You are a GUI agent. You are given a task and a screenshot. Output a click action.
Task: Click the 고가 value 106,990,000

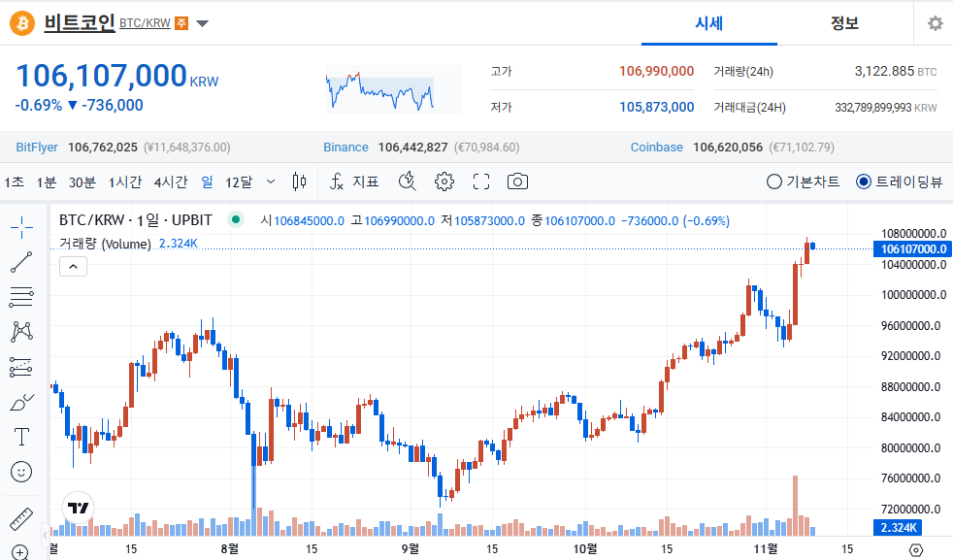656,71
